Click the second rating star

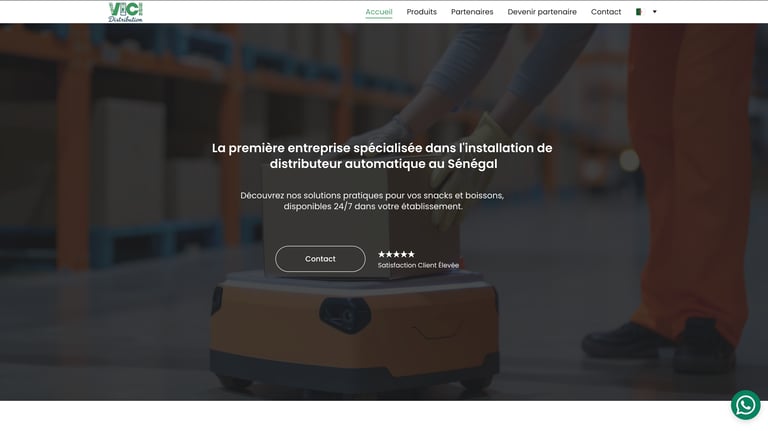click(389, 254)
